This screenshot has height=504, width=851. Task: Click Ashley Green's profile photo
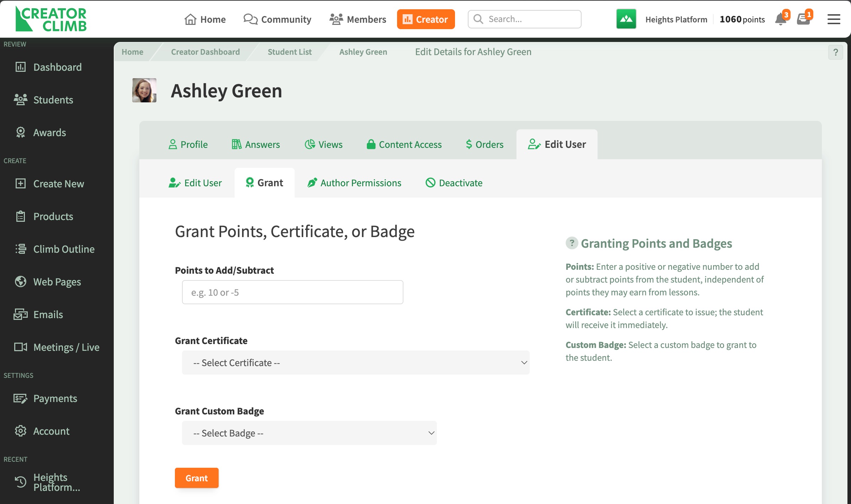pyautogui.click(x=144, y=90)
